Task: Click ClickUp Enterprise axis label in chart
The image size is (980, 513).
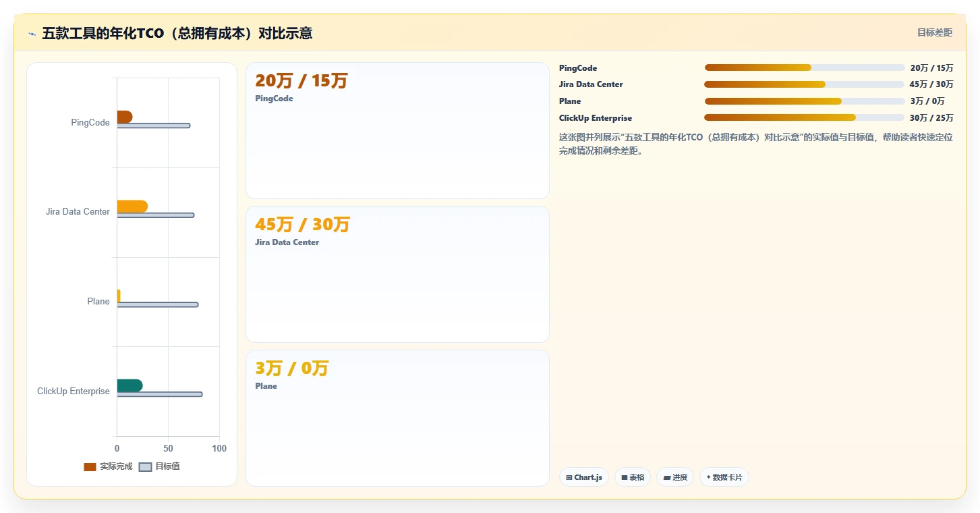Action: click(x=74, y=391)
